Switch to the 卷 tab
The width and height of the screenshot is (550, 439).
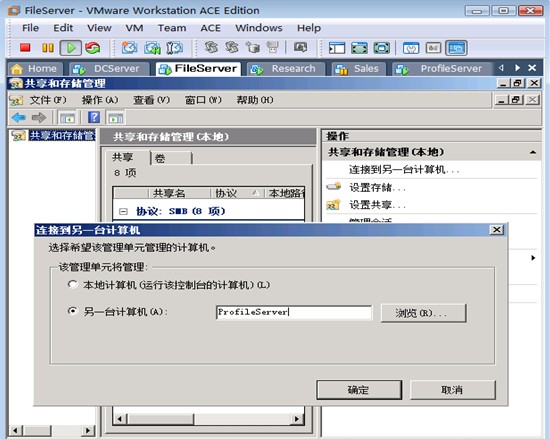point(171,158)
